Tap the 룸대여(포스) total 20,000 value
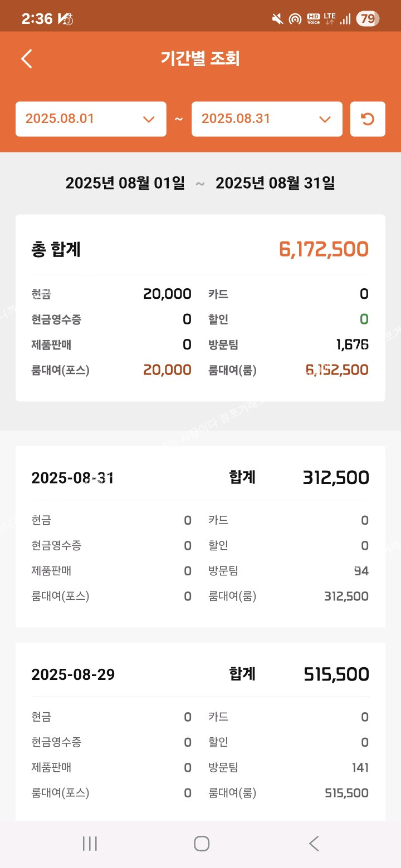Screen dimensions: 401x868 (x=167, y=370)
